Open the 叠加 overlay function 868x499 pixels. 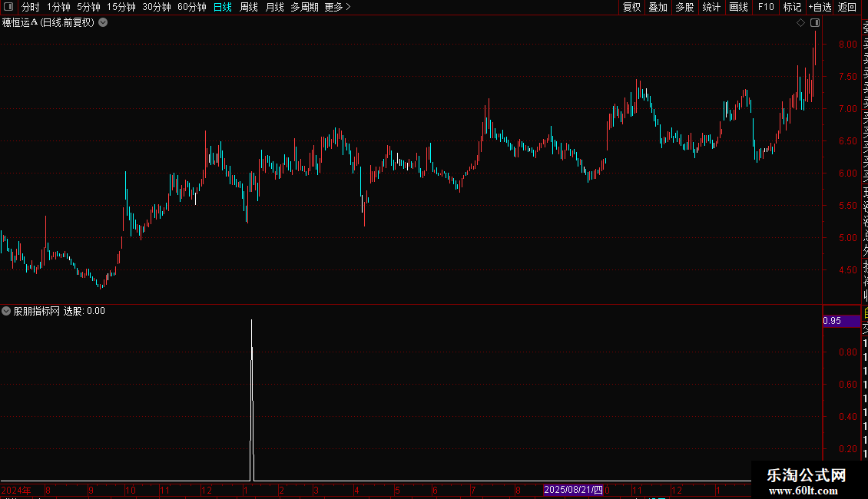[658, 7]
